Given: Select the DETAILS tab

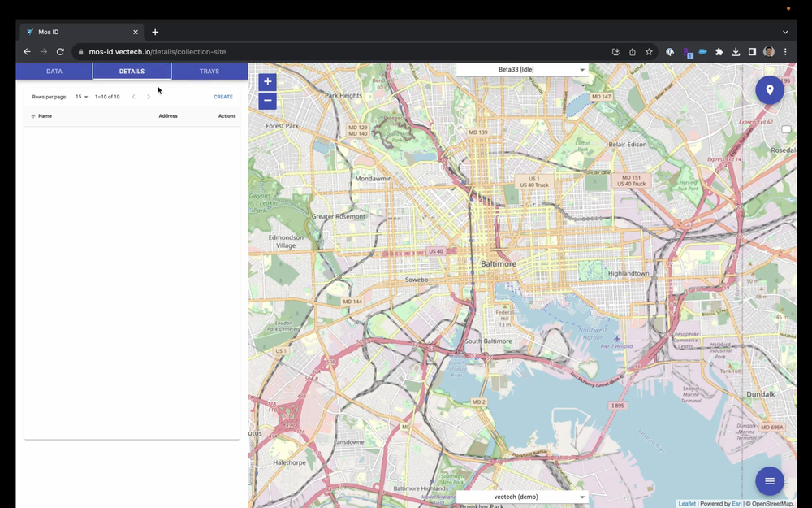Looking at the screenshot, I should pyautogui.click(x=132, y=72).
